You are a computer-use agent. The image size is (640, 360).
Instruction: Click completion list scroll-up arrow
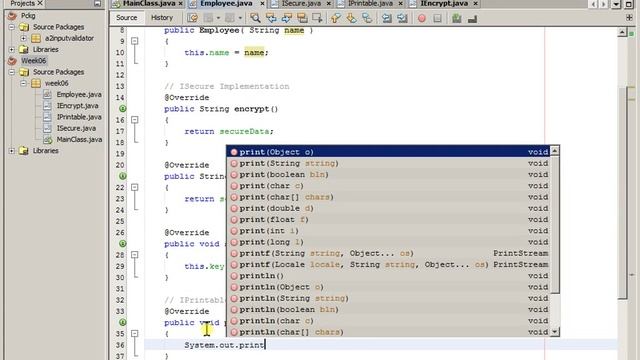pos(554,151)
